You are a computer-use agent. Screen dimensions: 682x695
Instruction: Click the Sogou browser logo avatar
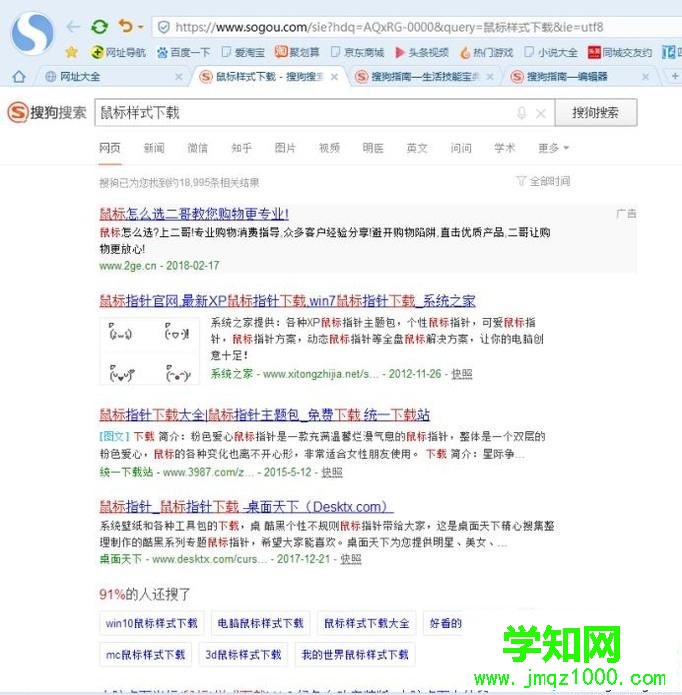33,32
